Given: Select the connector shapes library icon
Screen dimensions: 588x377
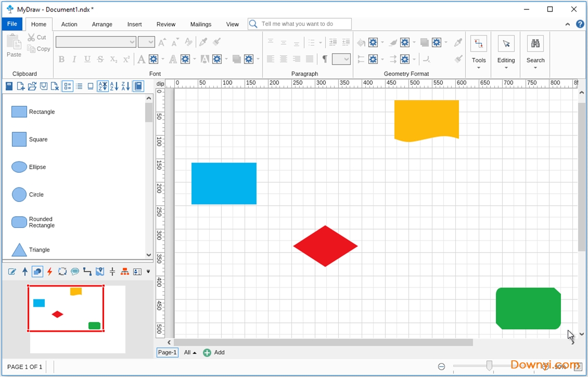Looking at the screenshot, I should pos(87,271).
